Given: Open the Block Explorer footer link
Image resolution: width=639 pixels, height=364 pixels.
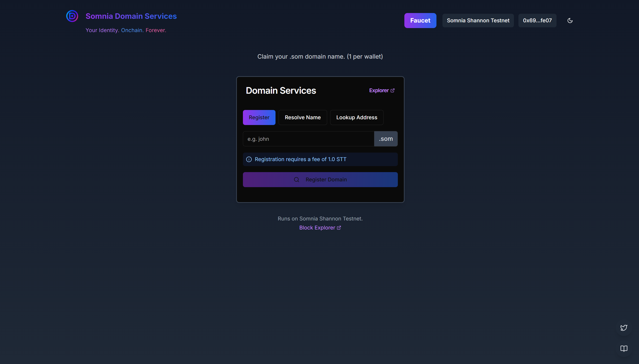Looking at the screenshot, I should (x=320, y=228).
